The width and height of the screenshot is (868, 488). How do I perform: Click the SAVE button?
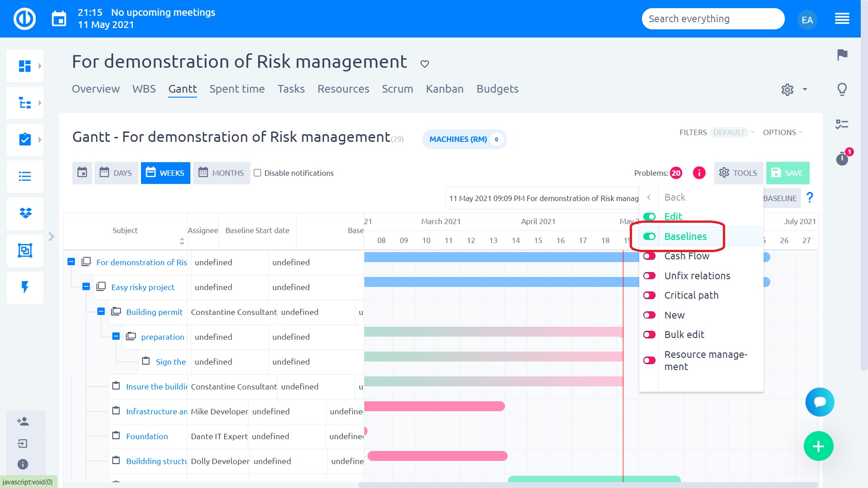tap(788, 173)
